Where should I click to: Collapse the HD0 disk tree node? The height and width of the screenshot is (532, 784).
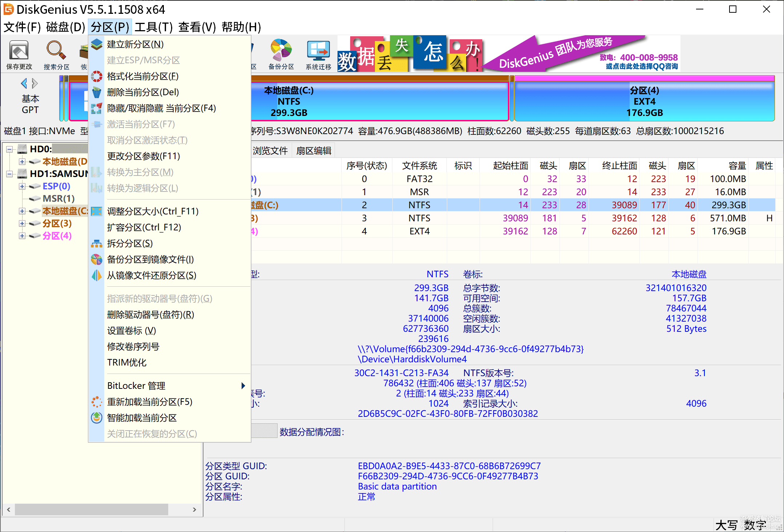(x=9, y=149)
